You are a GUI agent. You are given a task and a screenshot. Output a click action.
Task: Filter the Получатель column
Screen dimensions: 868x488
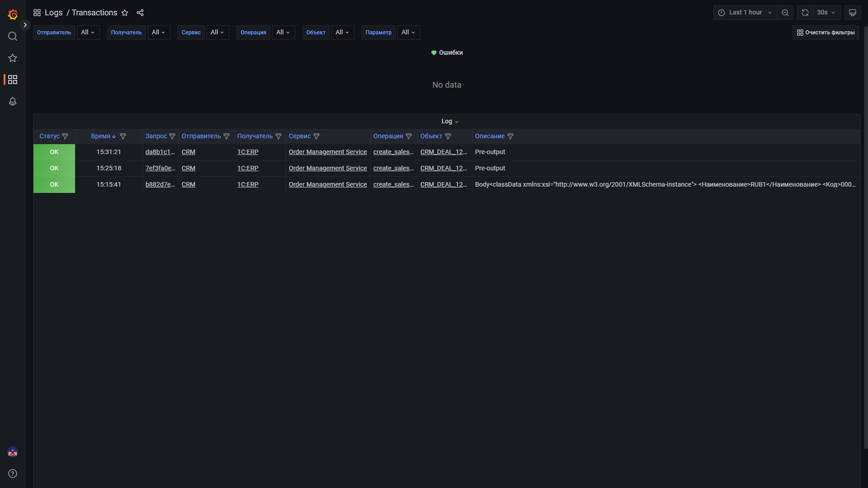278,136
